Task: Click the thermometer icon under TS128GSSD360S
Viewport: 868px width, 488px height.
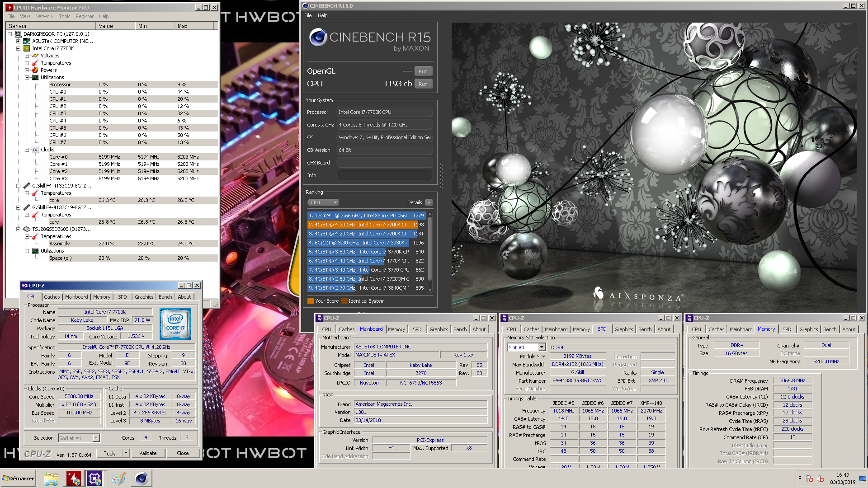Action: (35, 236)
